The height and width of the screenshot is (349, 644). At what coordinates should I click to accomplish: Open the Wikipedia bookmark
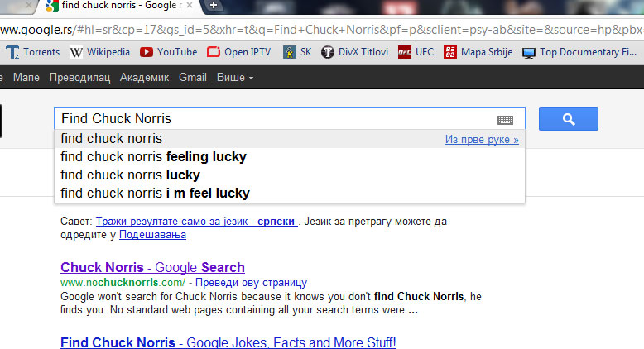coord(100,52)
